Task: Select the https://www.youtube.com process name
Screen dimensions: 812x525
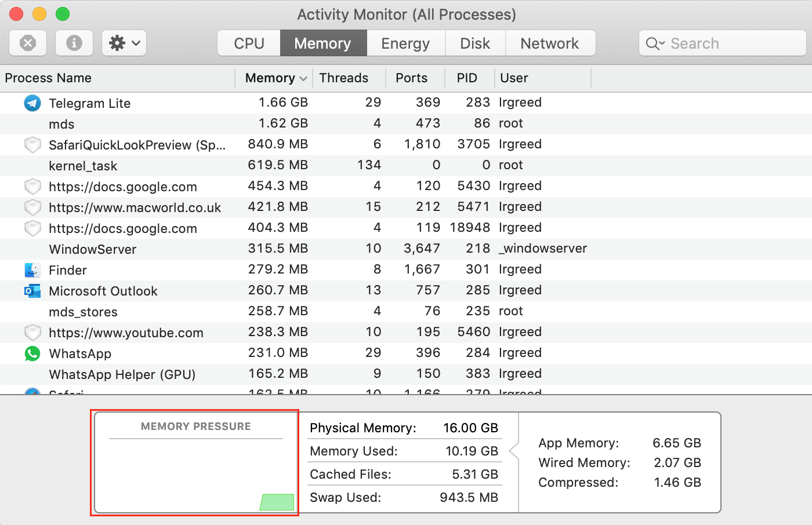Action: point(126,333)
